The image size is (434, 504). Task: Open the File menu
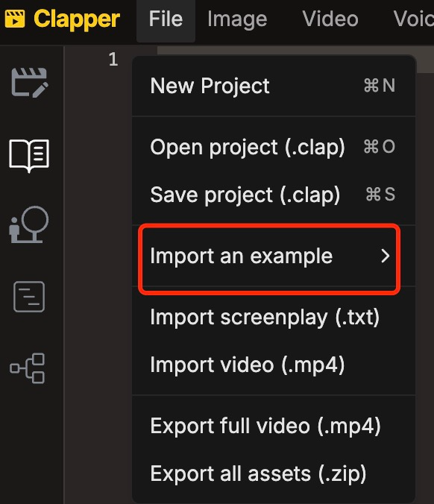pos(166,19)
